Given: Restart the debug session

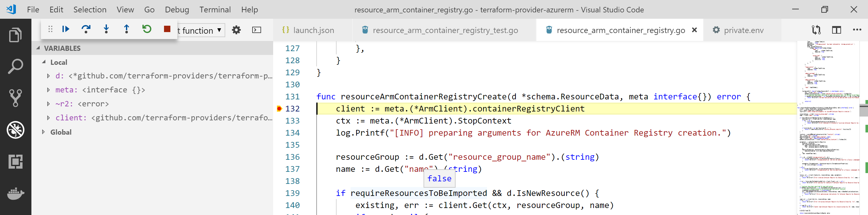Looking at the screenshot, I should click(147, 29).
